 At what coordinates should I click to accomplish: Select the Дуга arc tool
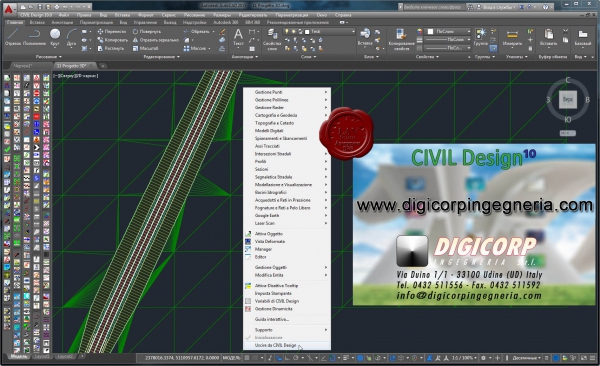(71, 37)
